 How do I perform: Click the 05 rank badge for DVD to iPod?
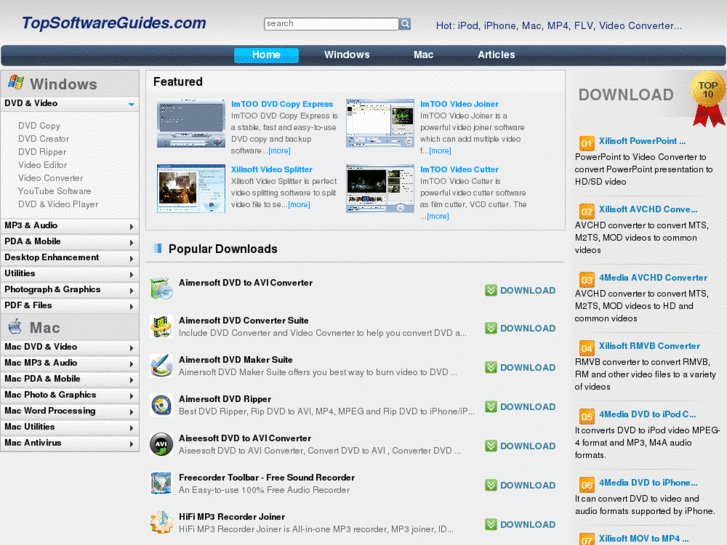click(x=587, y=417)
